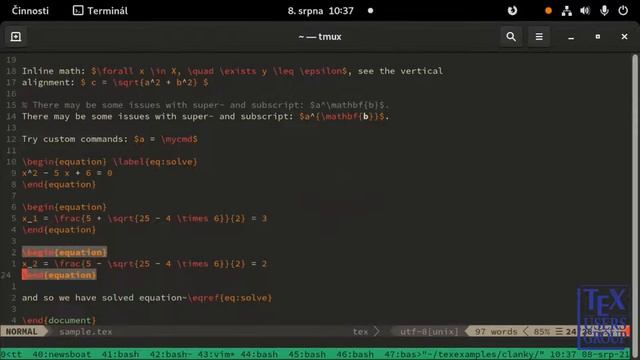
Task: Open the power menu icon
Action: click(623, 11)
